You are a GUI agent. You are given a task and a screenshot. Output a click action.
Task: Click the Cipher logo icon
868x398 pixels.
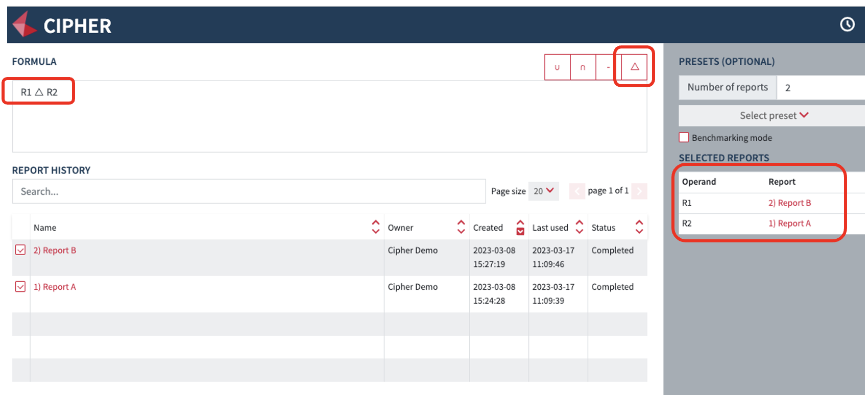coord(25,24)
